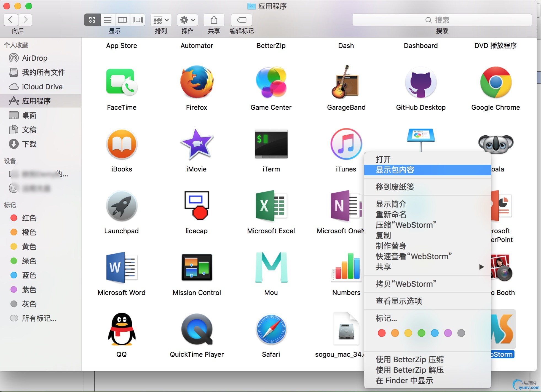Screen dimensions: 541x392
Task: Select the Mission Control icon
Action: pyautogui.click(x=197, y=267)
